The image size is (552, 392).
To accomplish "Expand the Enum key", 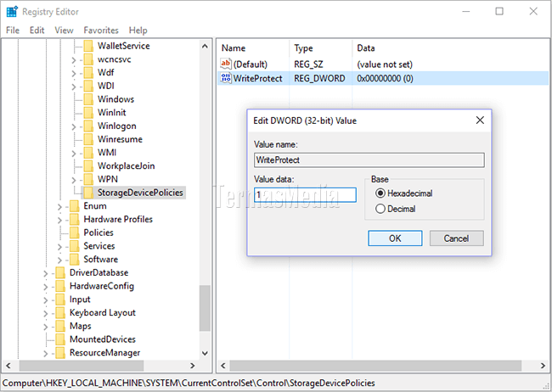I will [59, 207].
